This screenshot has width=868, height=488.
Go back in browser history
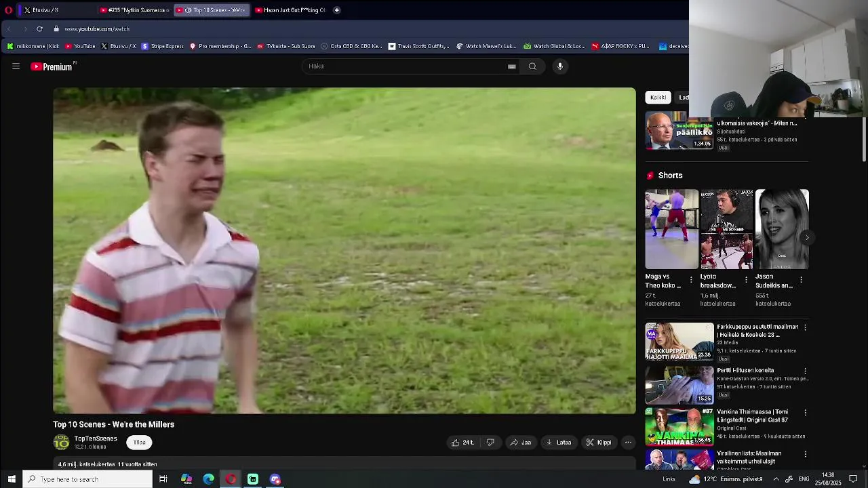(9, 29)
